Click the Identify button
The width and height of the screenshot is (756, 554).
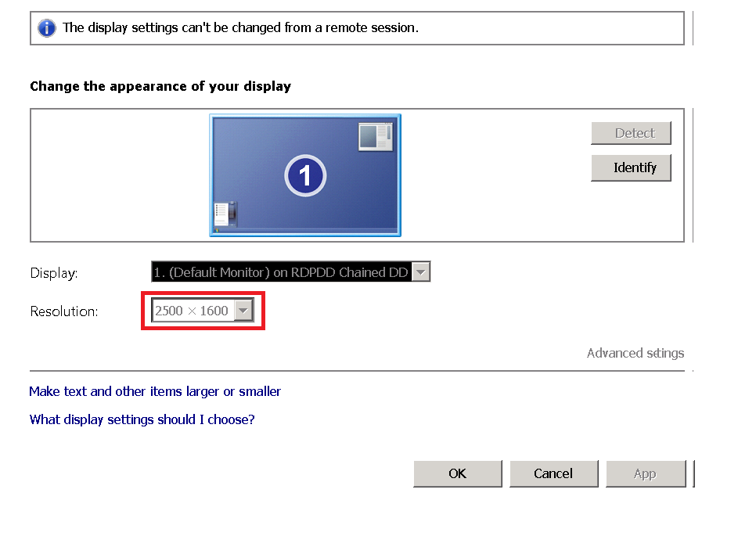pos(631,167)
